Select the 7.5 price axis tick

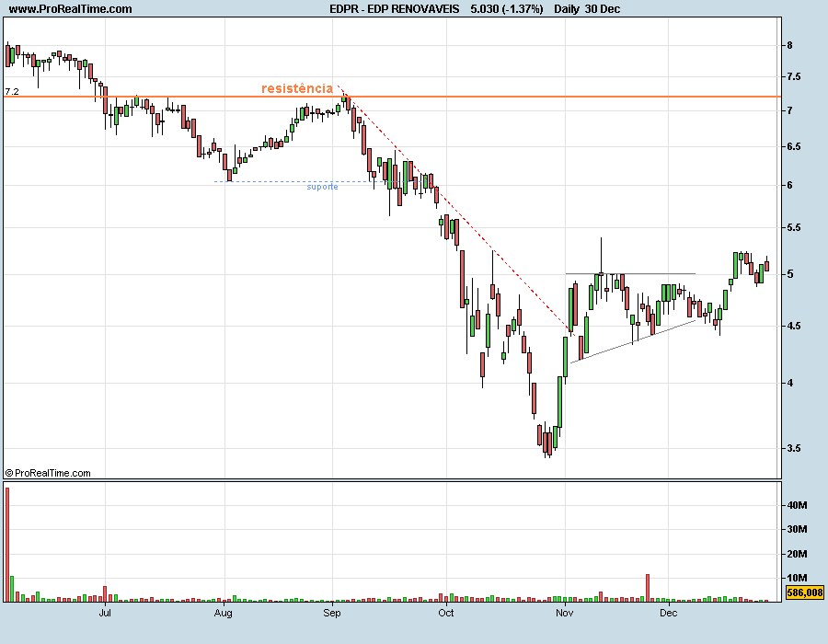pyautogui.click(x=794, y=77)
